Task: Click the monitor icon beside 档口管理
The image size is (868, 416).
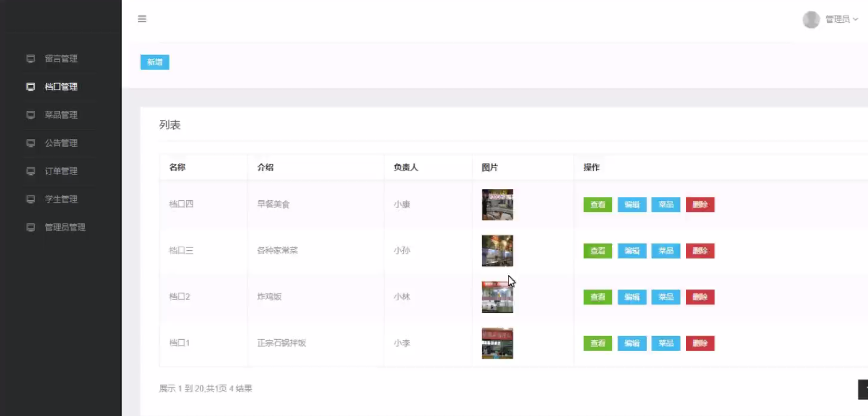Action: coord(31,87)
